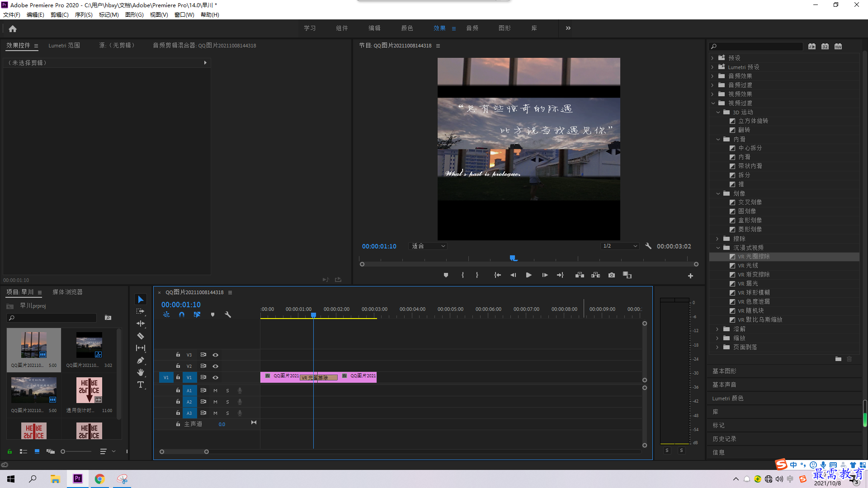
Task: Open the 1/2 playback resolution dropdown
Action: [620, 246]
